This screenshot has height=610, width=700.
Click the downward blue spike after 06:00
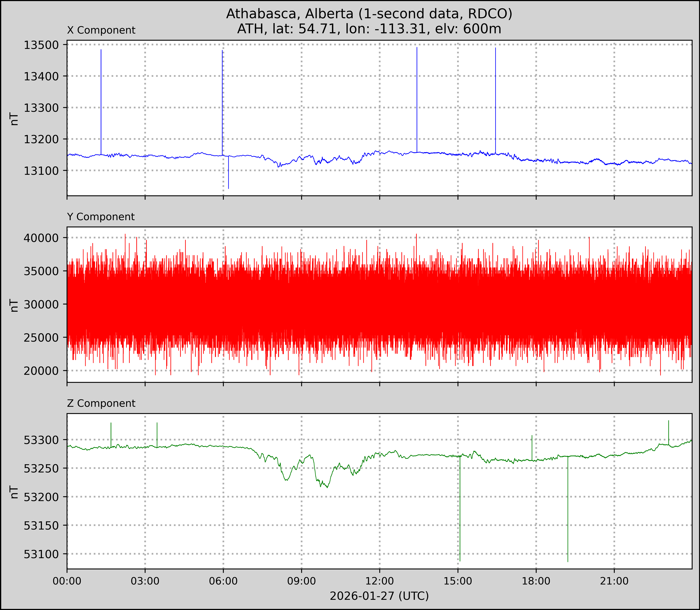pyautogui.click(x=229, y=174)
